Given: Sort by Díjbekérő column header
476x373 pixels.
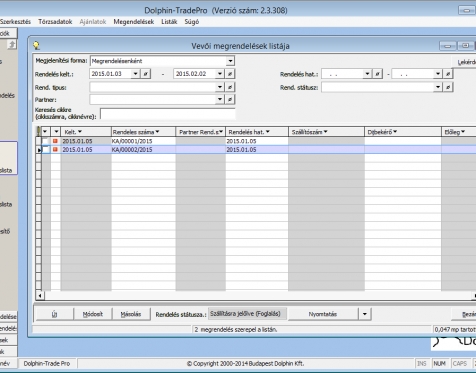Looking at the screenshot, I should coord(403,132).
